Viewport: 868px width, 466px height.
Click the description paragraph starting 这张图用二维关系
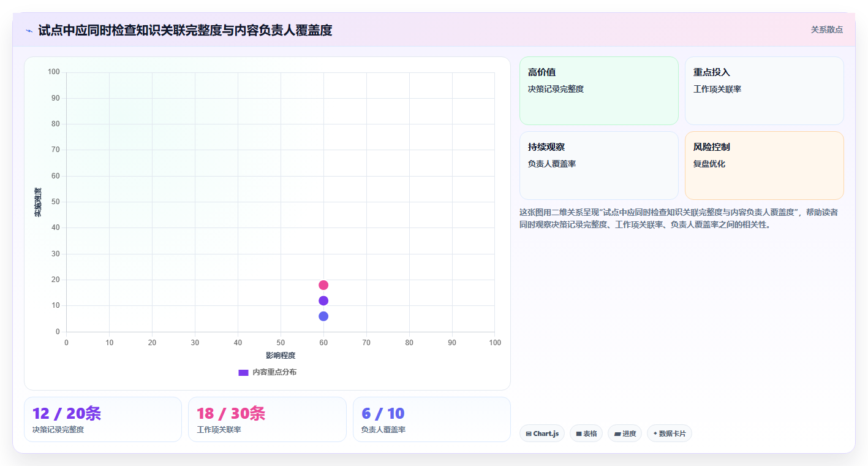(679, 218)
